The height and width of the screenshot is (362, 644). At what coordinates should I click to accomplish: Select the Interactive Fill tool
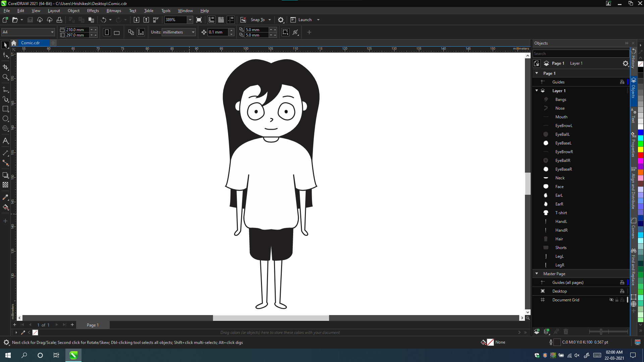(5, 207)
